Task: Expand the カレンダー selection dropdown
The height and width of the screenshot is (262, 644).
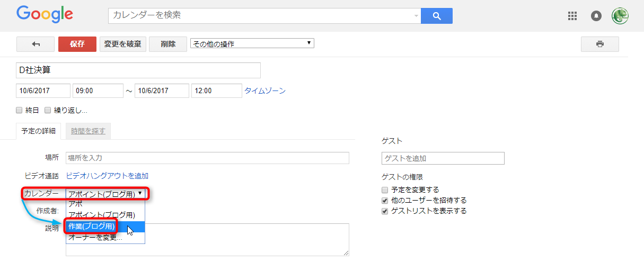Action: (x=105, y=194)
